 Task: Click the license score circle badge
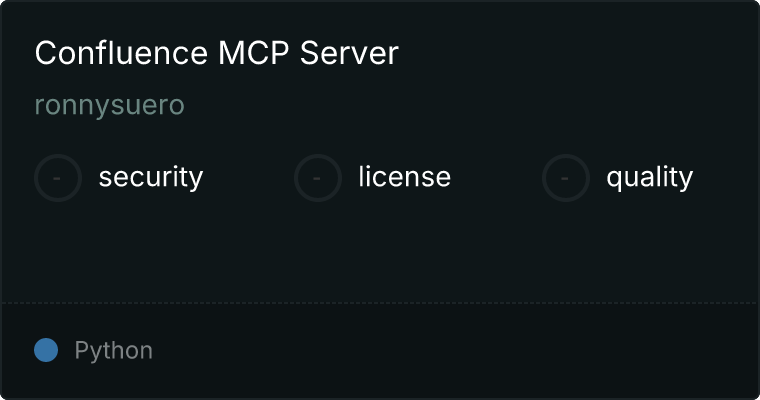coord(317,178)
